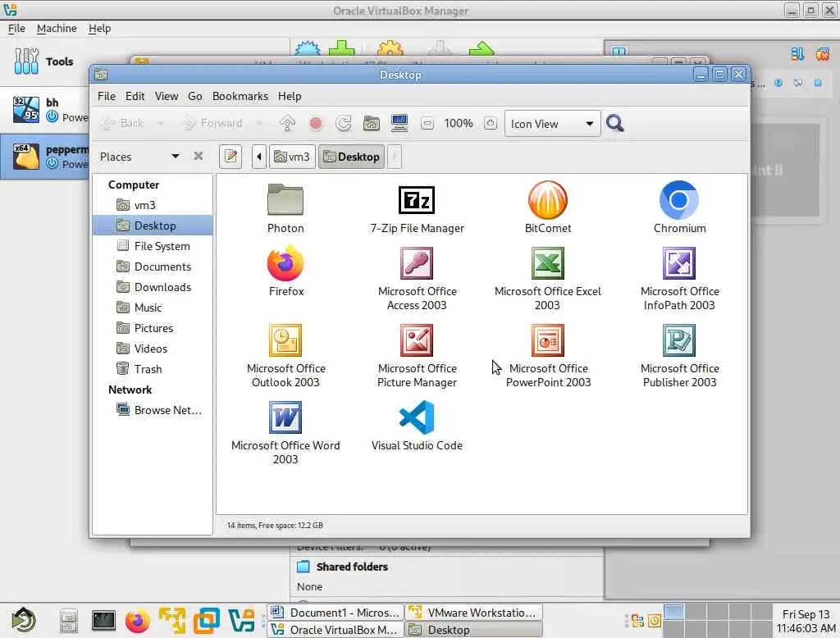Click the Search magnifier icon

click(x=614, y=124)
